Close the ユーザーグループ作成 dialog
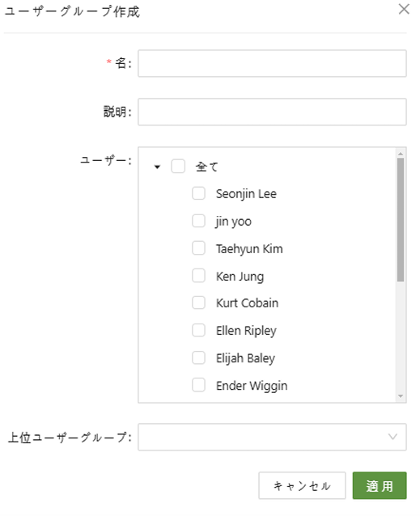 (404, 9)
